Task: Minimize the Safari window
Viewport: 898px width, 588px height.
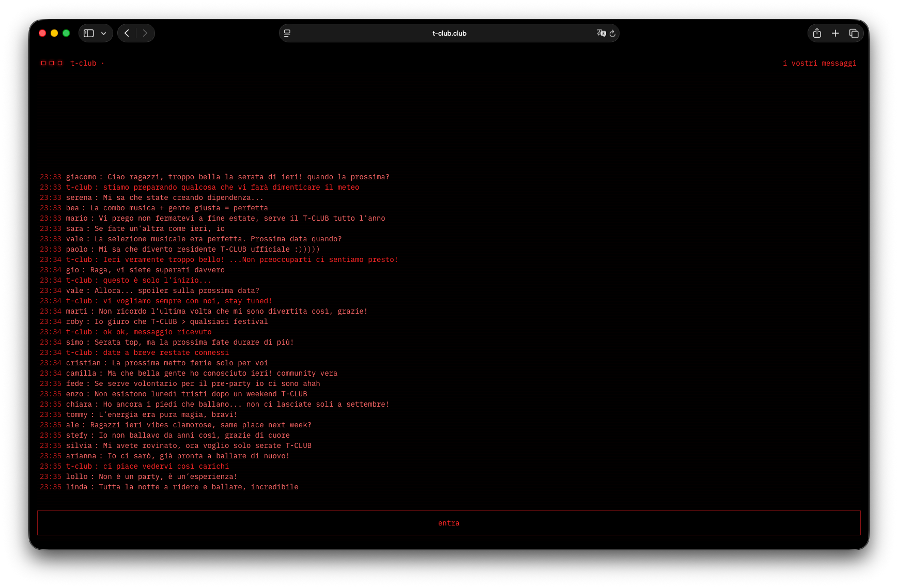Action: tap(54, 33)
